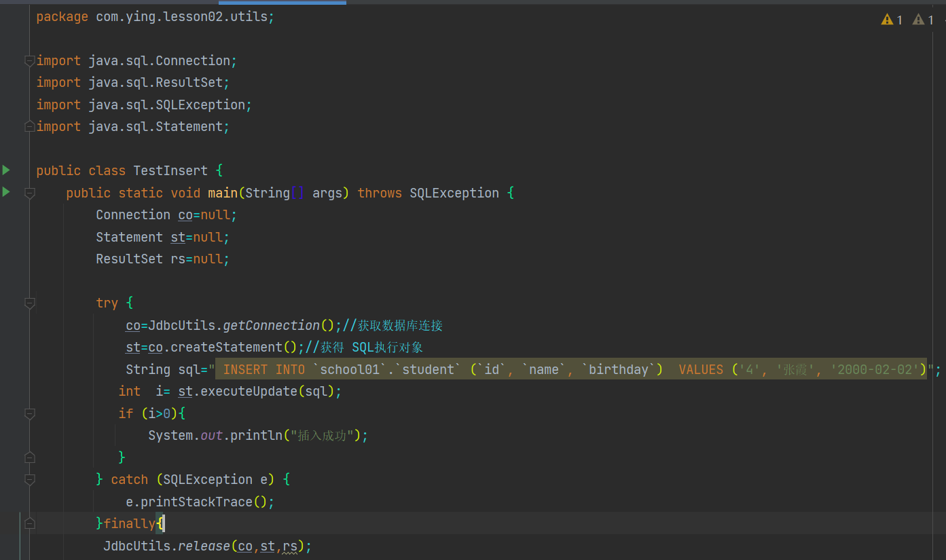946x560 pixels.
Task: Click the Connection co=null declaration
Action: point(166,214)
